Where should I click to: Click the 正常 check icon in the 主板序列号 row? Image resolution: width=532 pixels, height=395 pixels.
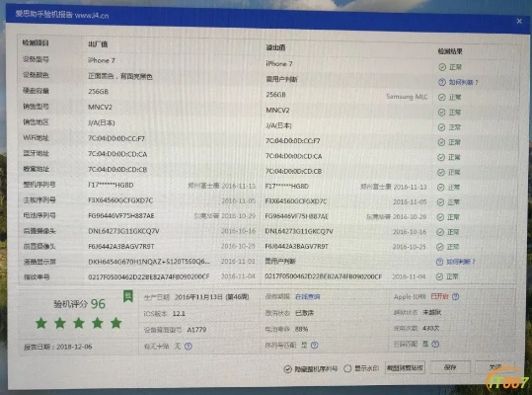[440, 202]
